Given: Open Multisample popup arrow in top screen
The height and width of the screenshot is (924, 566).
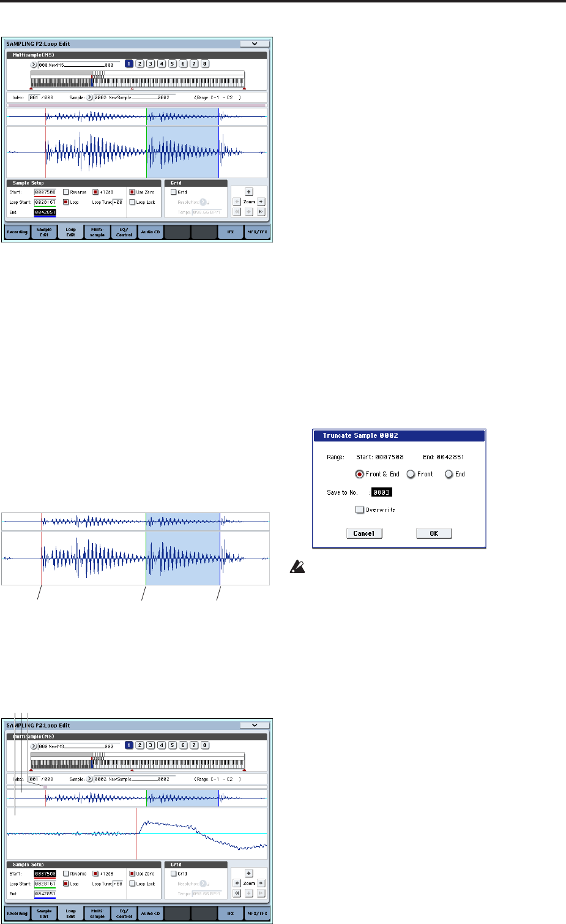Looking at the screenshot, I should [34, 64].
